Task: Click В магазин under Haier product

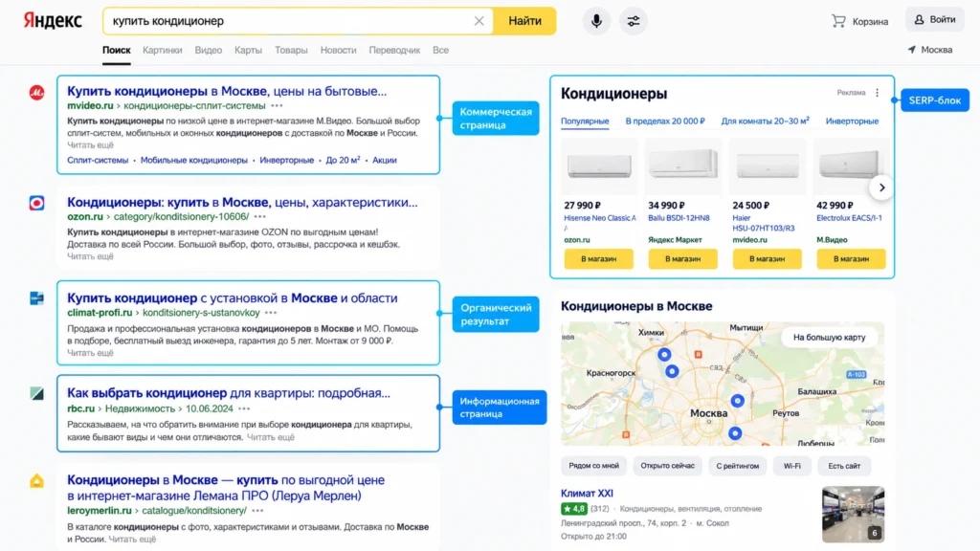Action: click(x=767, y=258)
